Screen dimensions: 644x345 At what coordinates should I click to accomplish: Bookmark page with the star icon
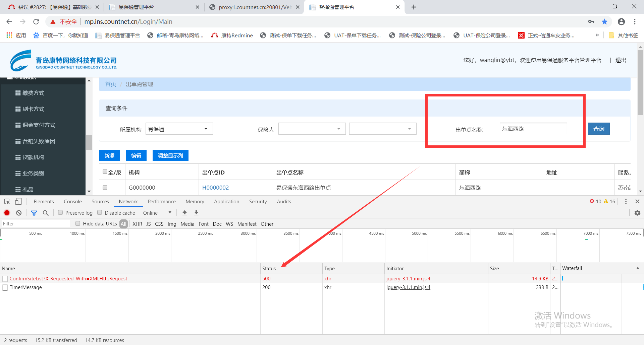[x=604, y=22]
